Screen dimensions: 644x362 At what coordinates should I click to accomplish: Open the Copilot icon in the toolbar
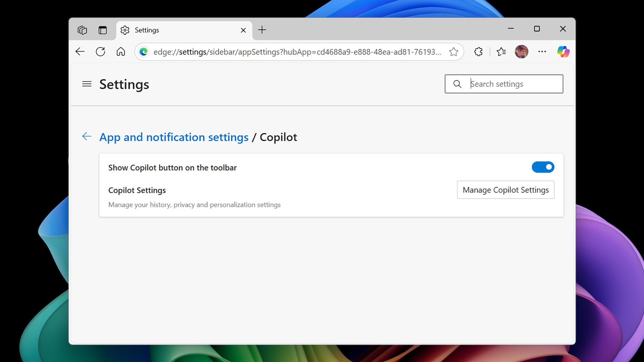[x=563, y=51]
